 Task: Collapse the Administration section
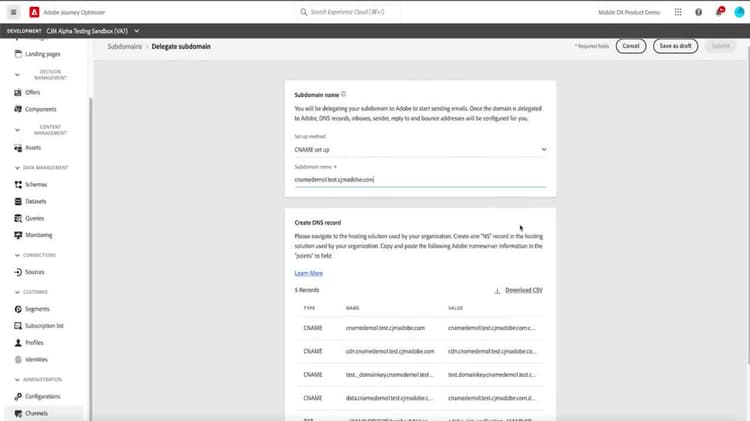click(17, 380)
